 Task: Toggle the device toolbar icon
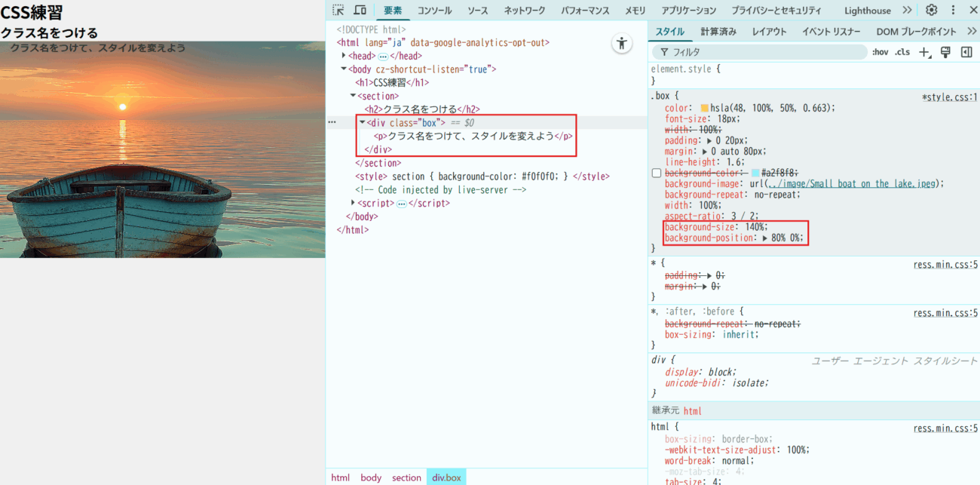pyautogui.click(x=360, y=10)
